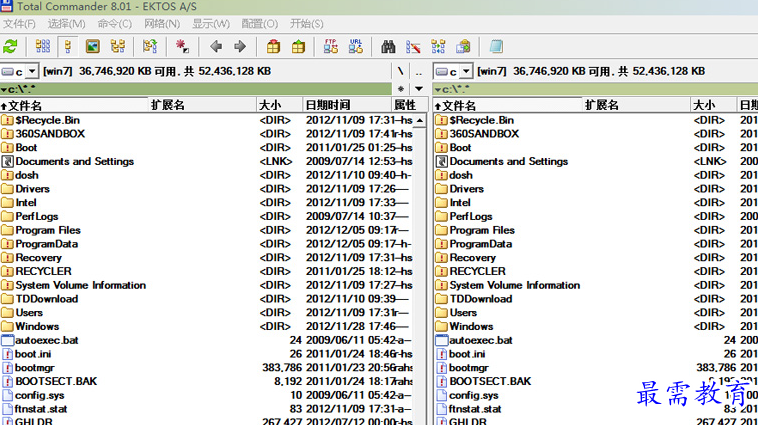758x425 pixels.
Task: Open the 开始(S) menu
Action: point(306,24)
